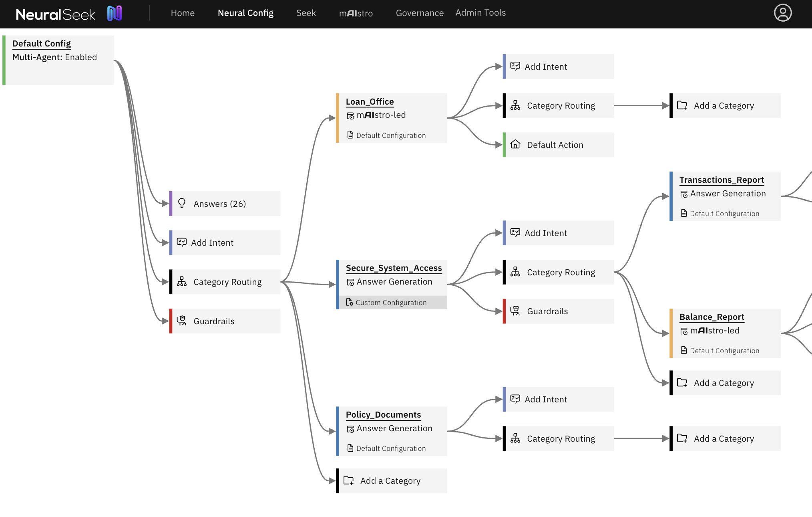Open the Neural Config tab
812x517 pixels.
245,13
